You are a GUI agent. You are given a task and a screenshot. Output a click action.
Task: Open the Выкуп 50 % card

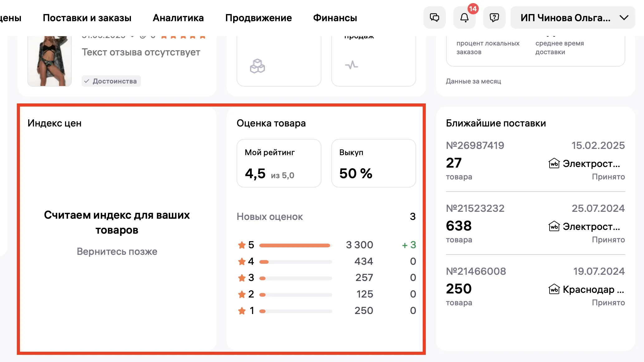click(x=373, y=163)
